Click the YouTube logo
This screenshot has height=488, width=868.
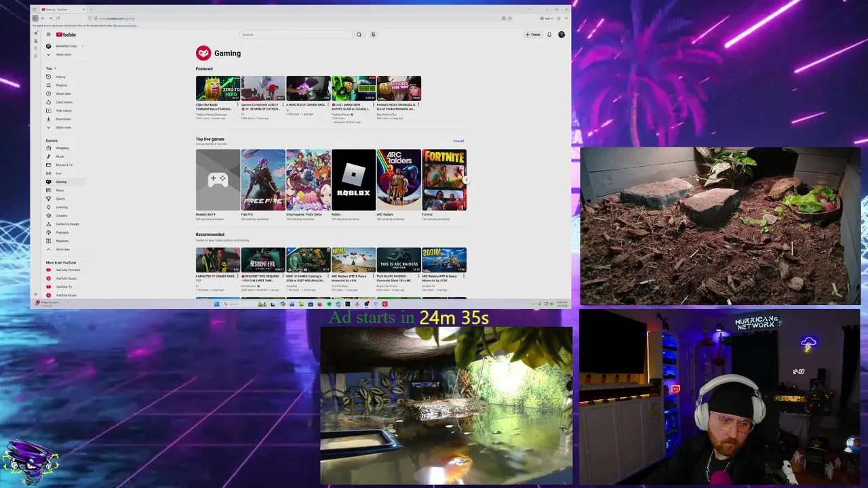point(66,35)
